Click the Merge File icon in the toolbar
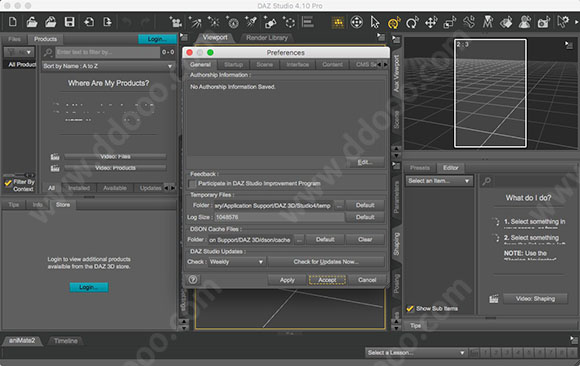The image size is (580, 366). pos(50,22)
